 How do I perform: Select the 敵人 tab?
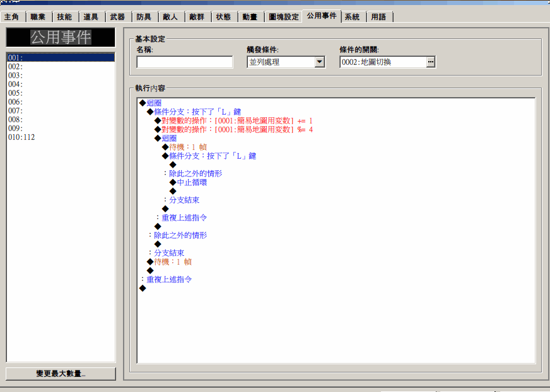(x=171, y=17)
